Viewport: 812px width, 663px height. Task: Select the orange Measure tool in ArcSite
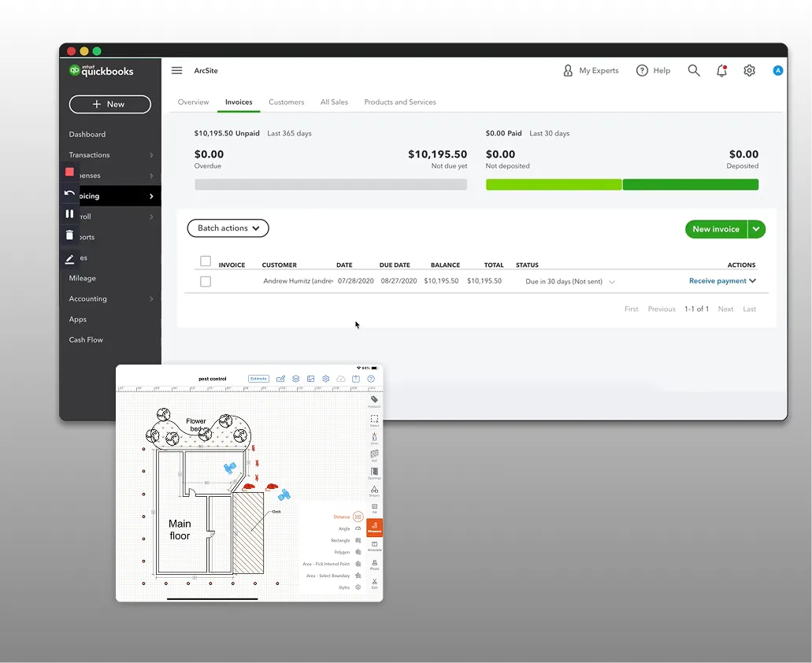374,528
